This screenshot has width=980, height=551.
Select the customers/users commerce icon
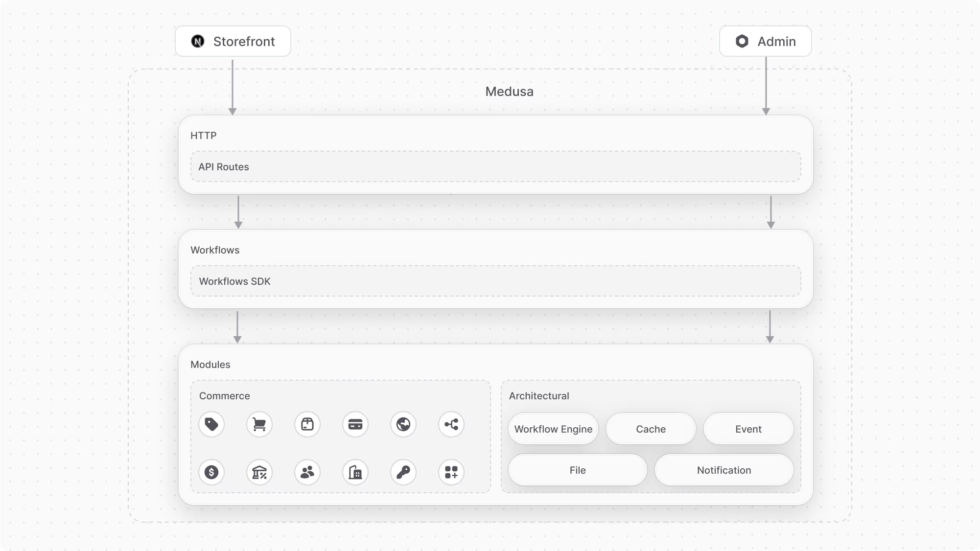click(307, 472)
